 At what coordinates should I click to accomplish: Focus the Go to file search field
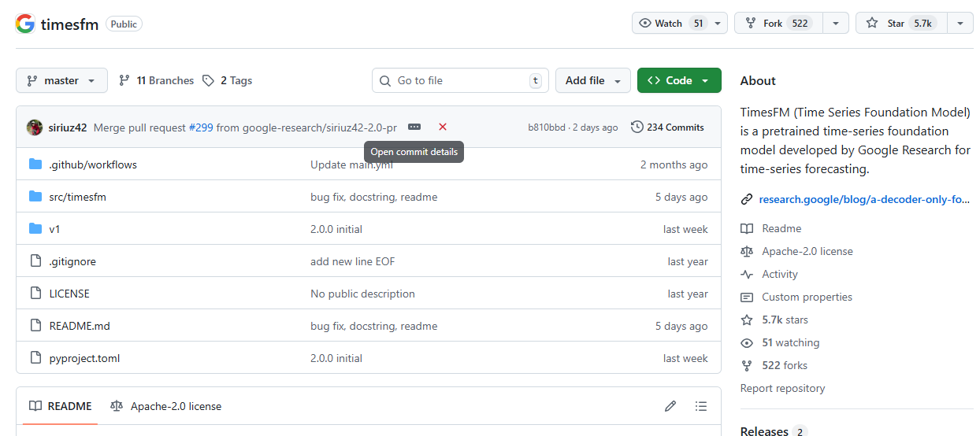tap(460, 80)
